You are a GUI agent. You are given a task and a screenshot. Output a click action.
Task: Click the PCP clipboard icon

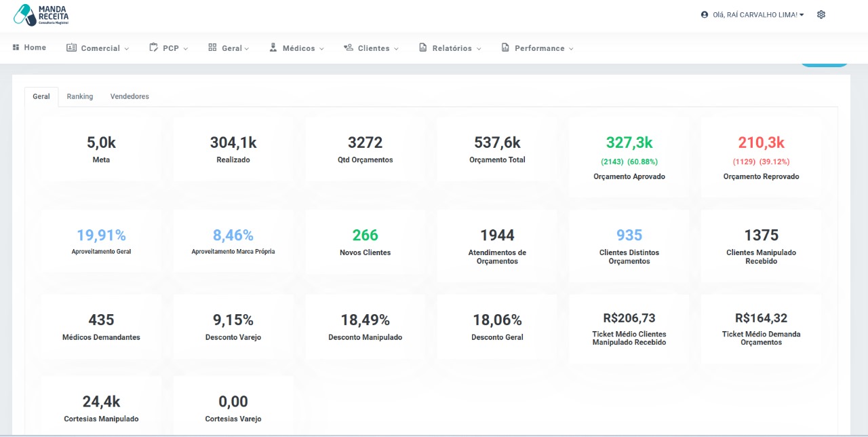[153, 47]
